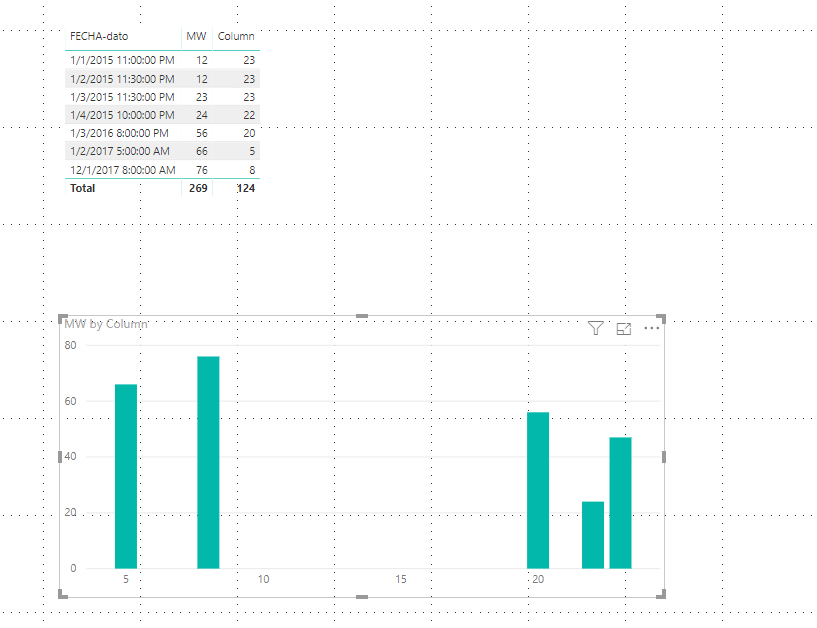Select the bar at x-value 5

pos(126,476)
